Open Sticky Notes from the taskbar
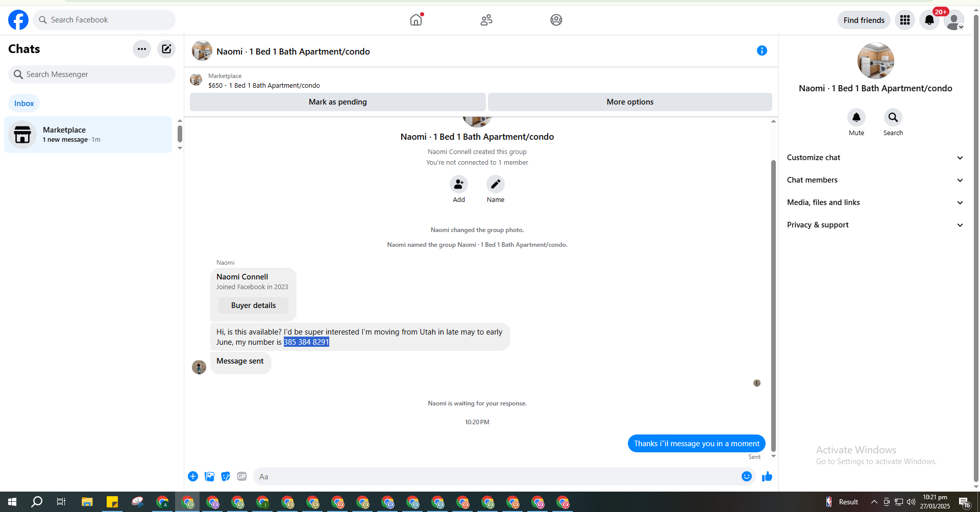This screenshot has width=980, height=512. tap(112, 502)
